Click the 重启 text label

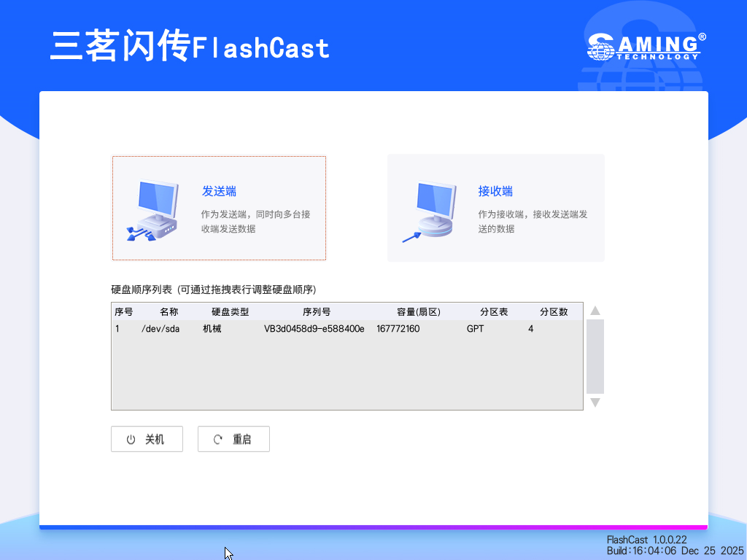pyautogui.click(x=241, y=440)
